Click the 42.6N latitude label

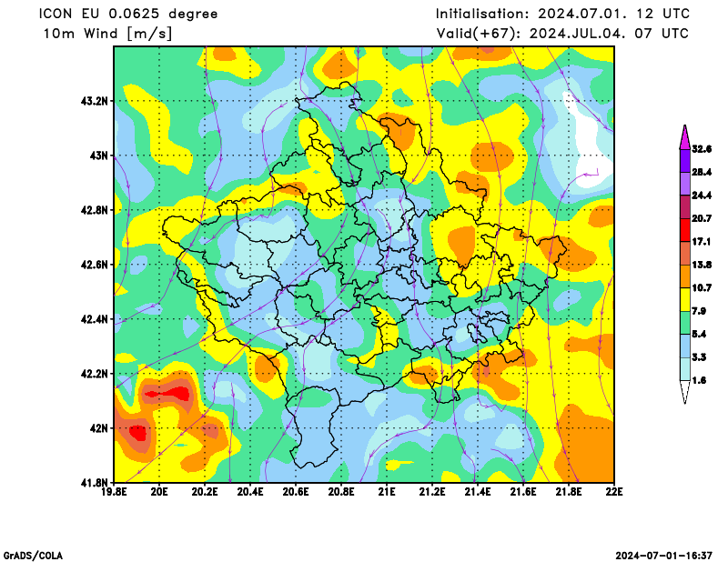click(x=95, y=265)
